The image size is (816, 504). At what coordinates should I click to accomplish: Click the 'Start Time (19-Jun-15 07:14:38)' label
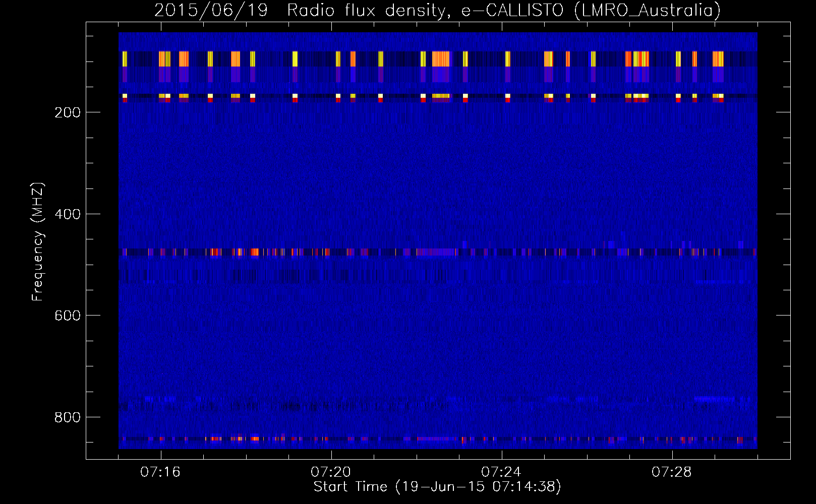coord(437,487)
